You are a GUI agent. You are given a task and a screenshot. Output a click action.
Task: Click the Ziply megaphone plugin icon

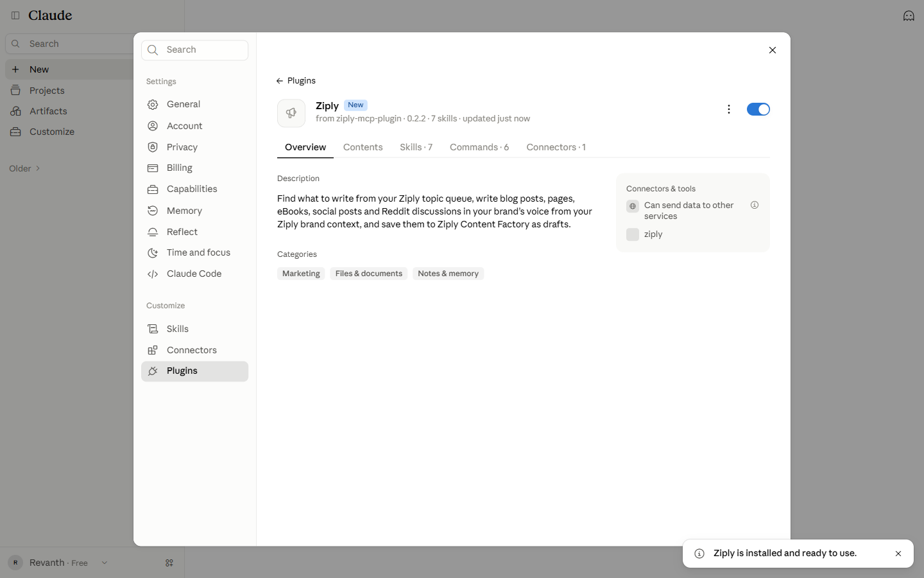coord(291,113)
